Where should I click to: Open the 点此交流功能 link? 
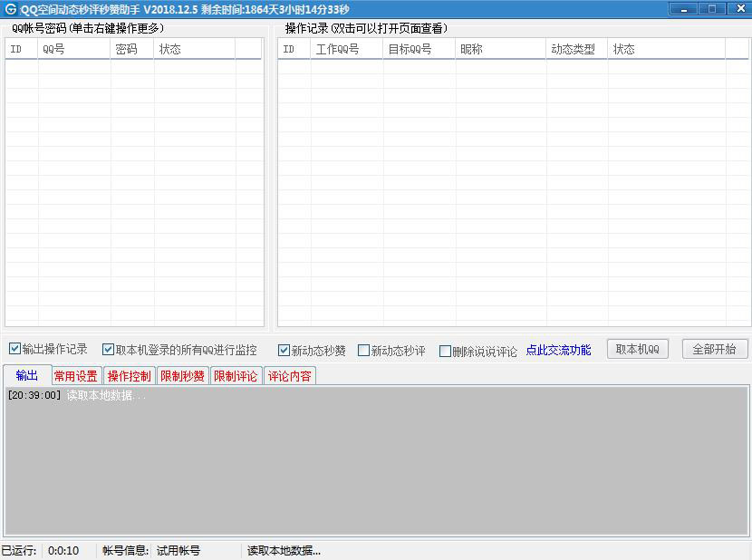click(x=558, y=351)
